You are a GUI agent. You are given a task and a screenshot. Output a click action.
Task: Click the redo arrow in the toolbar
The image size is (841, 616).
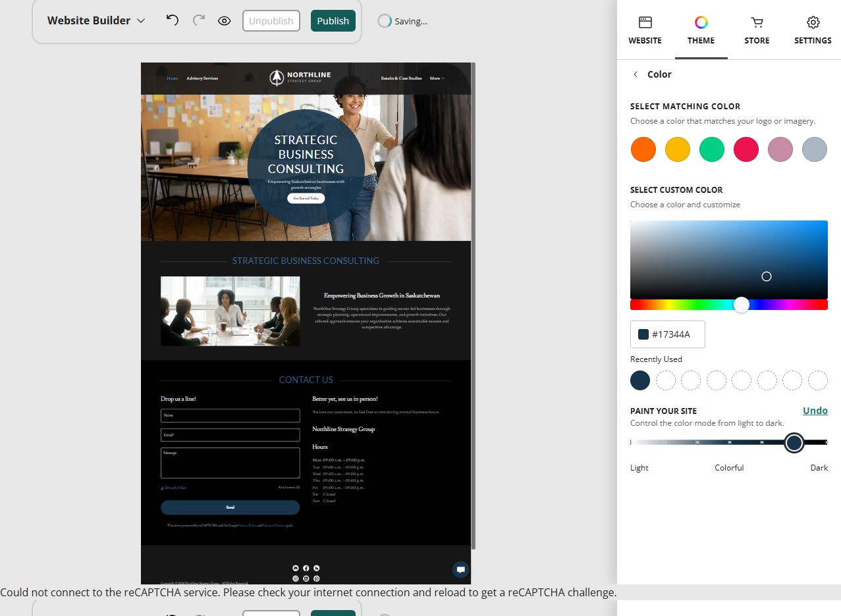[199, 20]
